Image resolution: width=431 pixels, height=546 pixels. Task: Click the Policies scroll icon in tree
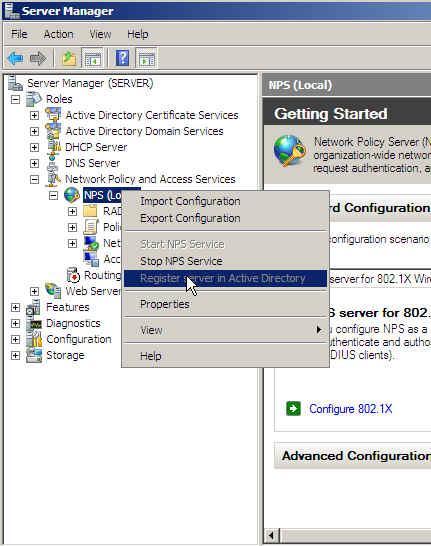pyautogui.click(x=91, y=227)
